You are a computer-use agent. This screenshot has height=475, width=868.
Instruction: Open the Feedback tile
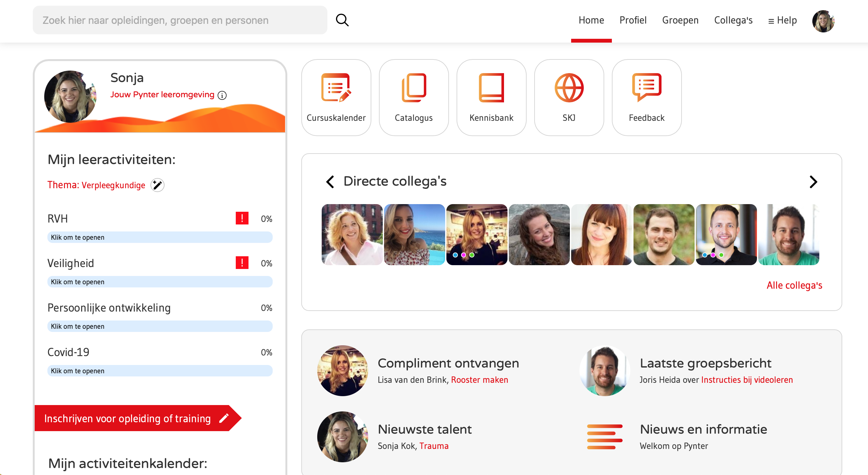pyautogui.click(x=647, y=98)
